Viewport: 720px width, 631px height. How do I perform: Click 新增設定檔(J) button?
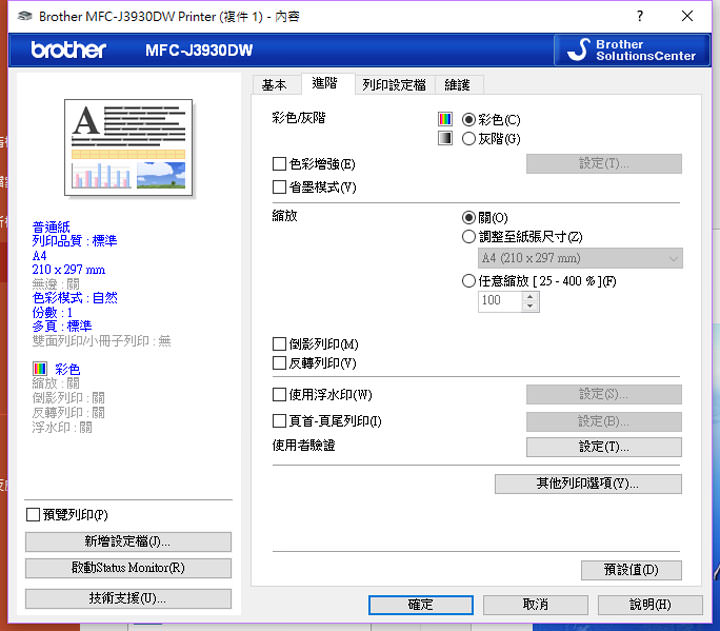(128, 542)
